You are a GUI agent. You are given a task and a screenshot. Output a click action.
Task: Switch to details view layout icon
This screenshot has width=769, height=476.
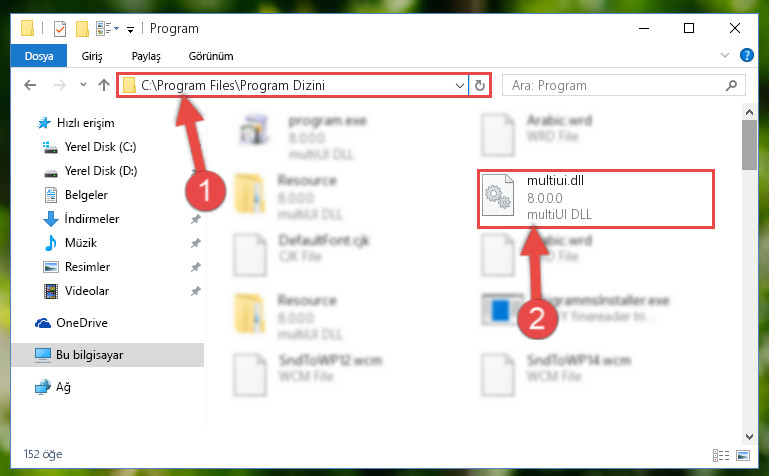[720, 455]
